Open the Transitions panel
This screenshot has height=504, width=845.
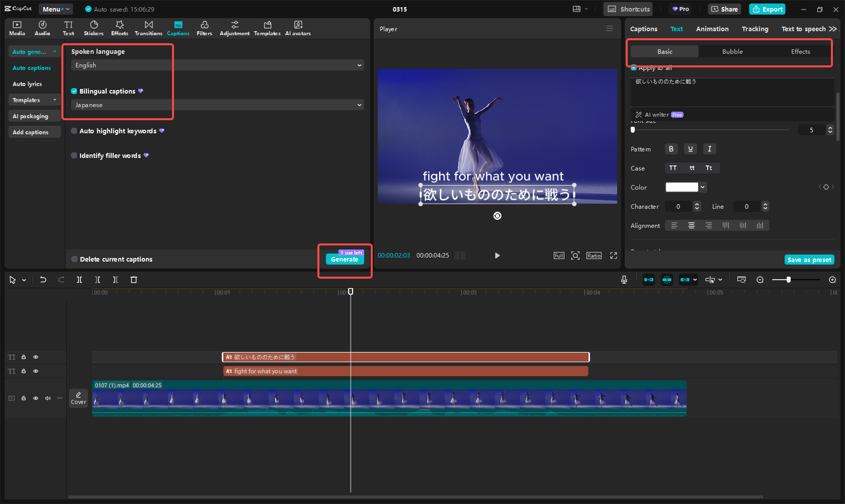coord(148,28)
